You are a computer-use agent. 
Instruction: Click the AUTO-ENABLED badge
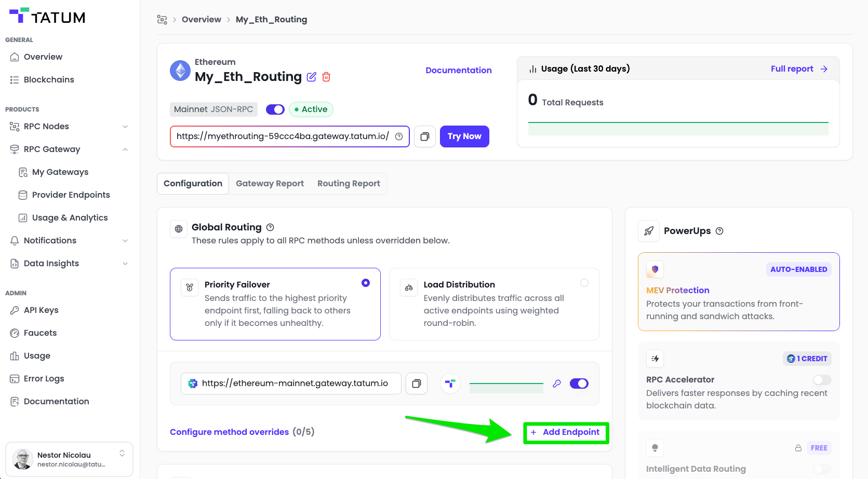799,269
